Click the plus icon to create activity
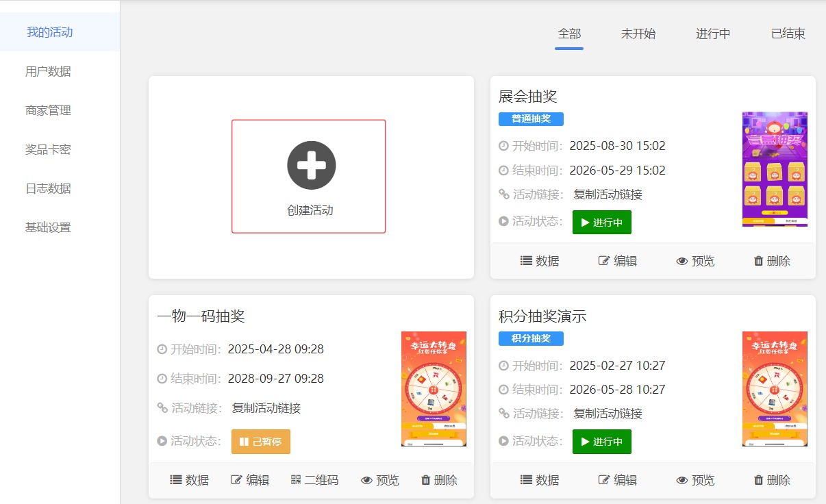 click(311, 165)
